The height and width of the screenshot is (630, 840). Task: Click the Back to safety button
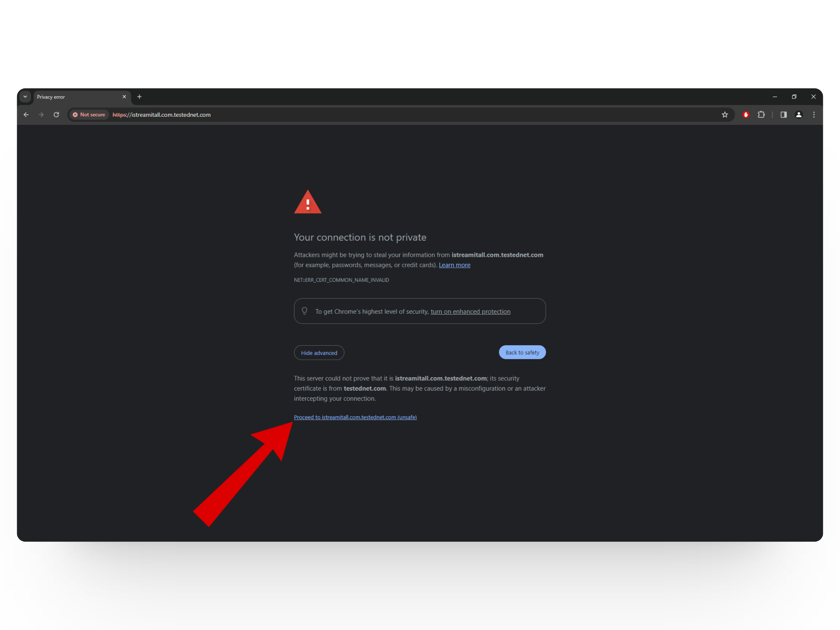click(522, 352)
